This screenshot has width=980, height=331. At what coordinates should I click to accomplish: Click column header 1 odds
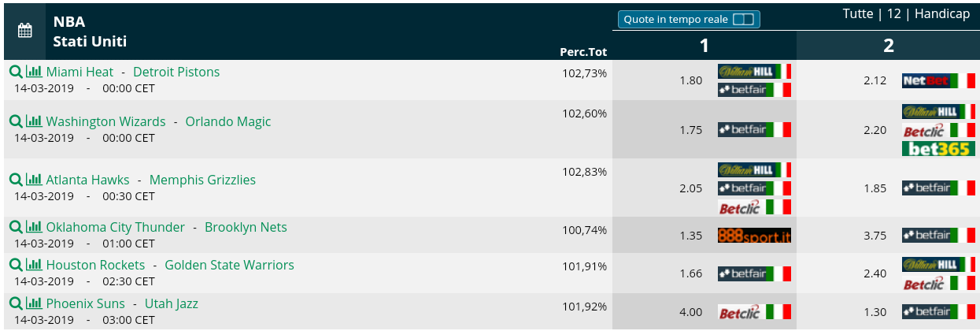(x=704, y=46)
